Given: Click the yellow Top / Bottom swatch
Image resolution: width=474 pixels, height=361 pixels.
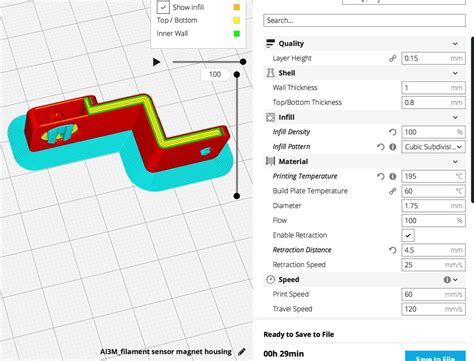Looking at the screenshot, I should pyautogui.click(x=236, y=20).
